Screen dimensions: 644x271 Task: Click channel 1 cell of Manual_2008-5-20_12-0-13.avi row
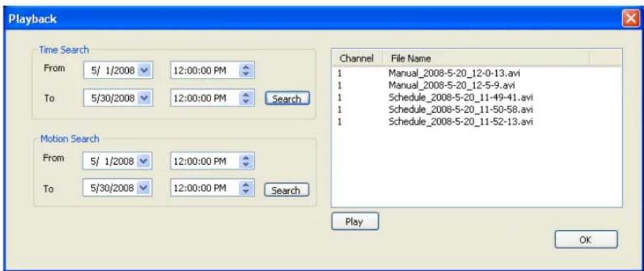pyautogui.click(x=340, y=74)
